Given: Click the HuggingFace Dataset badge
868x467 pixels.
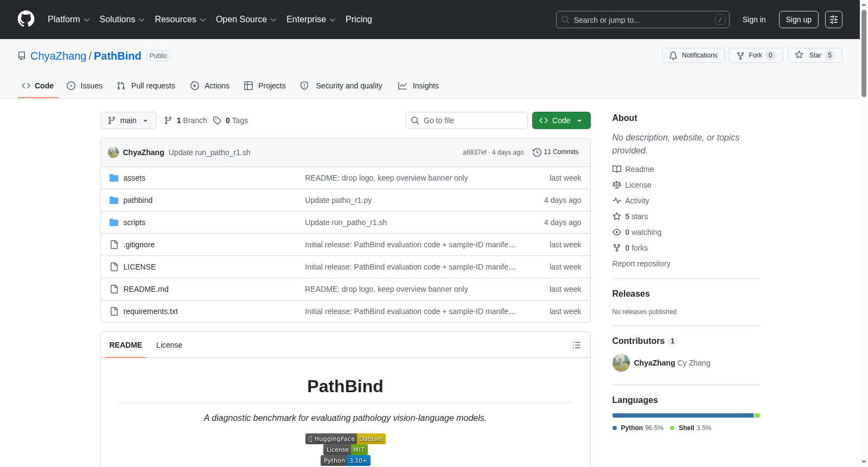Looking at the screenshot, I should (x=346, y=439).
